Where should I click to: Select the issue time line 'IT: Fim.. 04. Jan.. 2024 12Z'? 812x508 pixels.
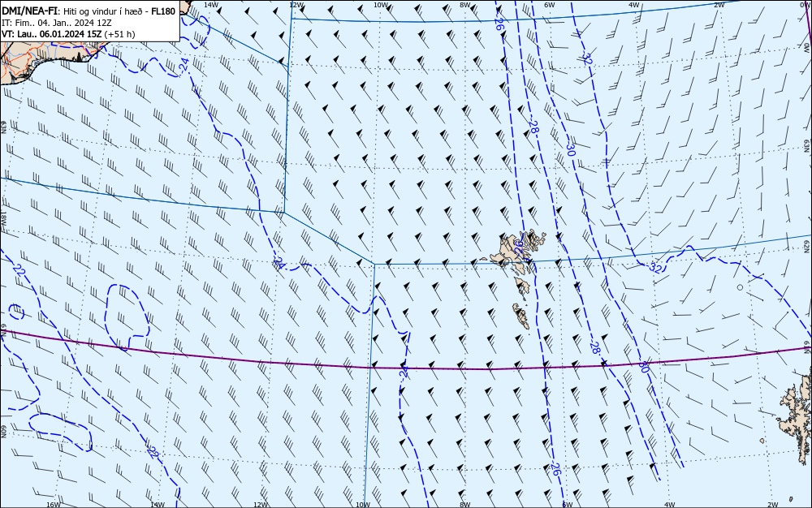click(x=57, y=23)
